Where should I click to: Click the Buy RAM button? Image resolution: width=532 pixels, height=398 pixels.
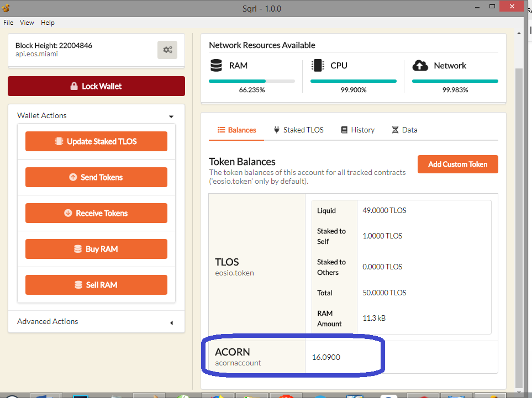click(96, 249)
